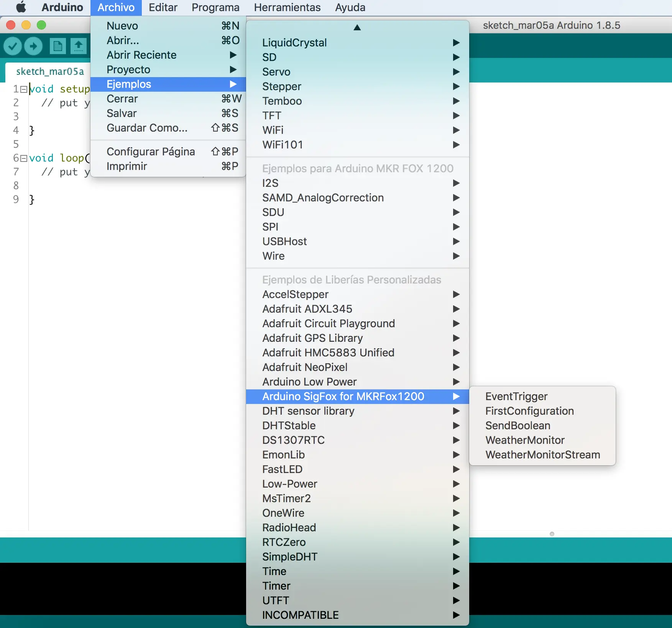This screenshot has width=672, height=628.
Task: Open the FirstConfiguration example
Action: point(529,411)
